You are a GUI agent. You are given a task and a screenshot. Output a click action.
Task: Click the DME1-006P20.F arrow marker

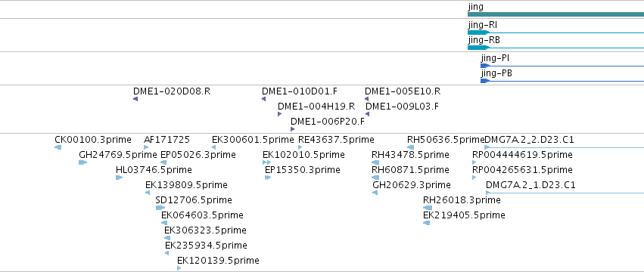(x=292, y=129)
